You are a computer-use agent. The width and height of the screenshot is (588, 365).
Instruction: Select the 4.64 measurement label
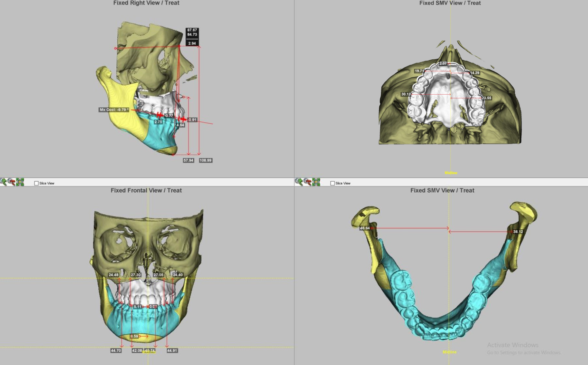point(180,125)
